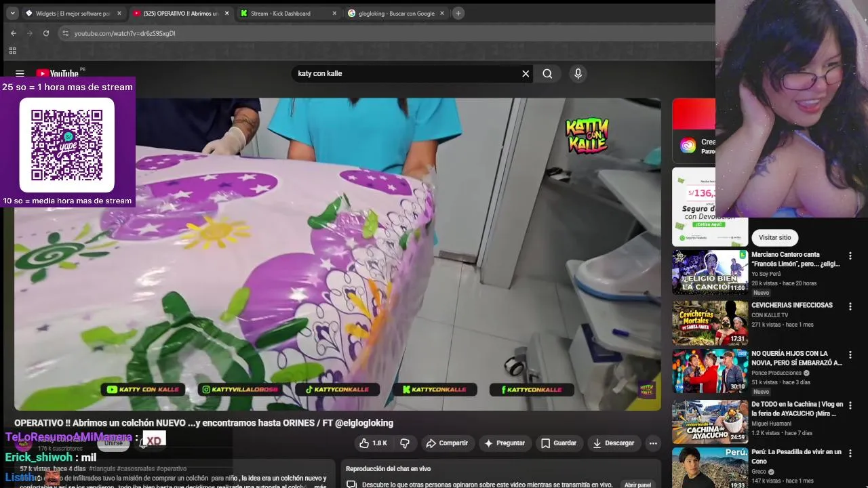Open Marciano Cantero video thumbnail
Screen dimensions: 868x488
pos(710,272)
